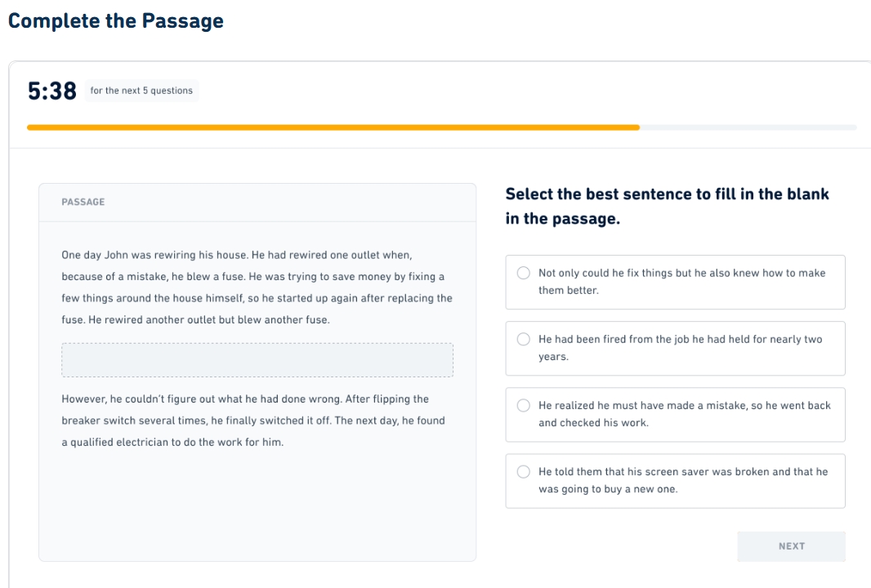Image resolution: width=871 pixels, height=588 pixels.
Task: Click the text 'was going to buy a new one.'
Action: 608,489
